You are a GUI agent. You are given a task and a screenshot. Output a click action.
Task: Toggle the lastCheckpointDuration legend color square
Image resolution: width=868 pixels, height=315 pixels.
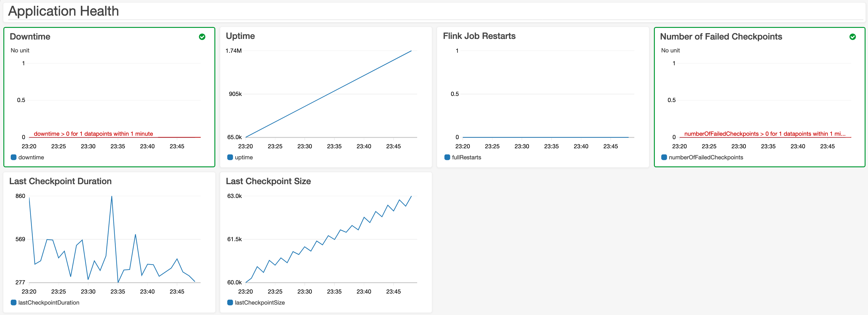pos(13,302)
